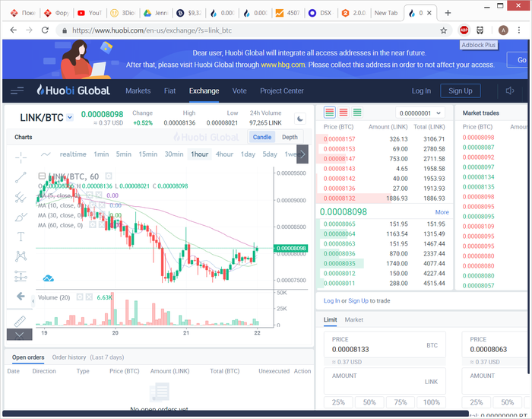Image resolution: width=532 pixels, height=419 pixels.
Task: Click the buy PRICE input field
Action: [385, 344]
